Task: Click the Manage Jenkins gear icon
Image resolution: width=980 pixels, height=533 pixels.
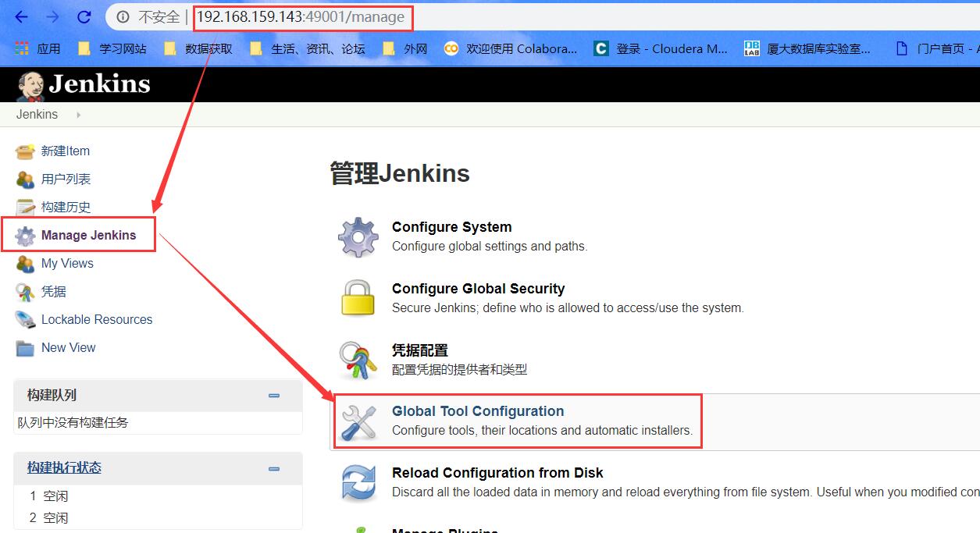Action: click(x=26, y=236)
